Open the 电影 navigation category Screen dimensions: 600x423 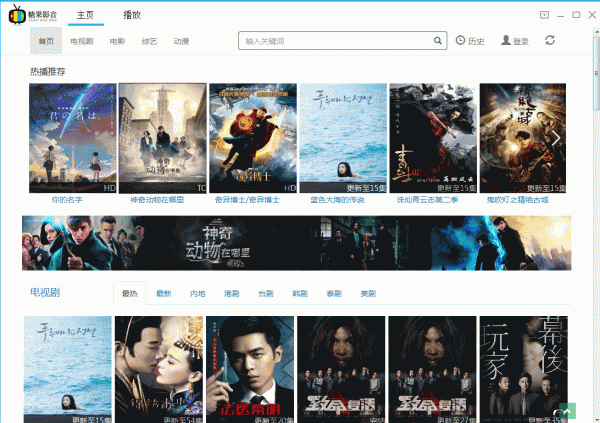click(x=117, y=41)
